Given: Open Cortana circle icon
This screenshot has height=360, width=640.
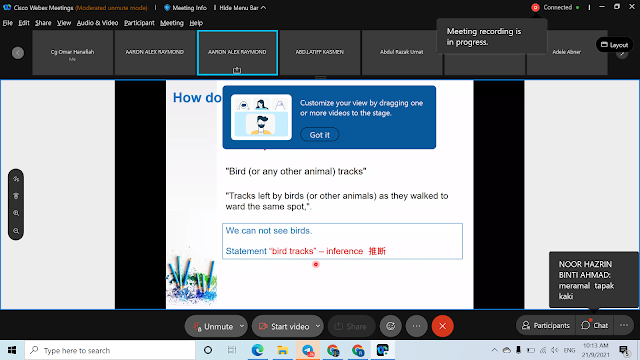Looking at the screenshot, I should click(208, 350).
